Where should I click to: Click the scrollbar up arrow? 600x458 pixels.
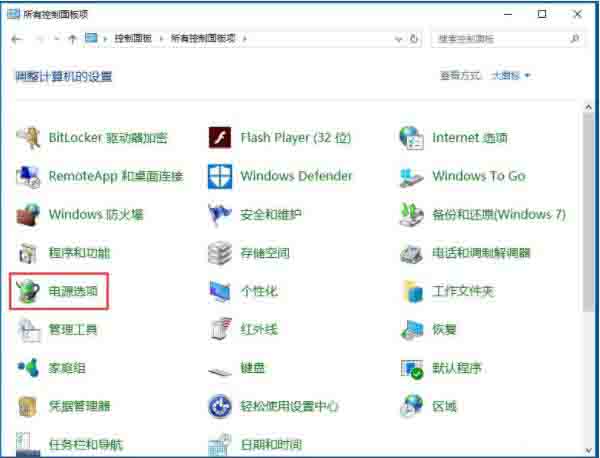(x=589, y=107)
